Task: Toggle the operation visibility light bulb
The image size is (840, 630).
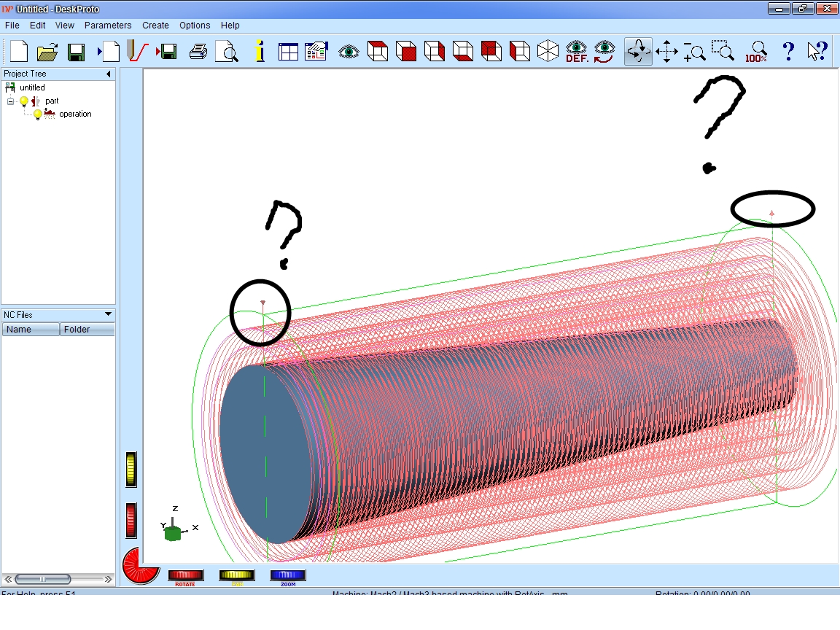Action: coord(38,114)
